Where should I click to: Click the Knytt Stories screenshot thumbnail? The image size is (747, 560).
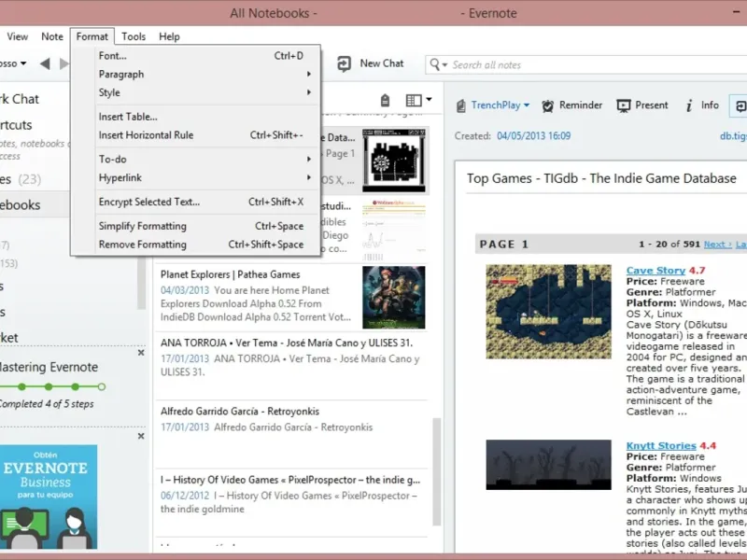coord(548,465)
